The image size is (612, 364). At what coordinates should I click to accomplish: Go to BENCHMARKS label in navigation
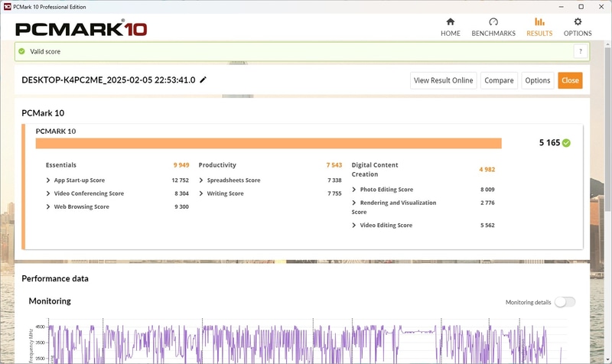[493, 34]
